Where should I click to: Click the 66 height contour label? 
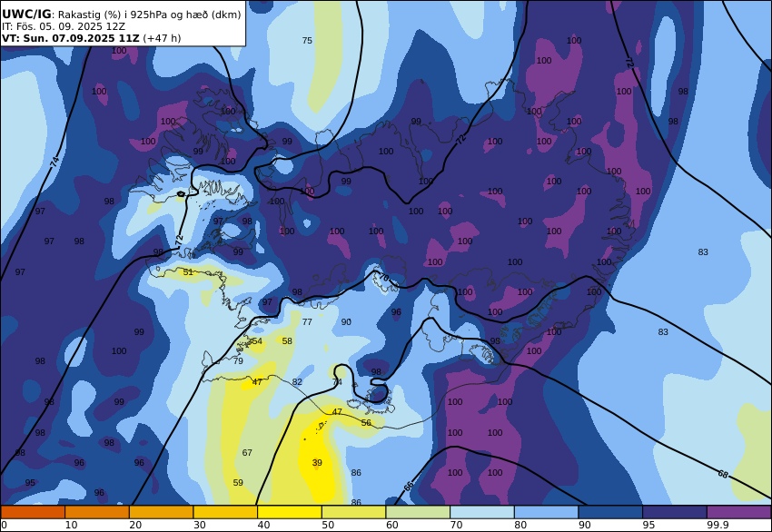409,487
